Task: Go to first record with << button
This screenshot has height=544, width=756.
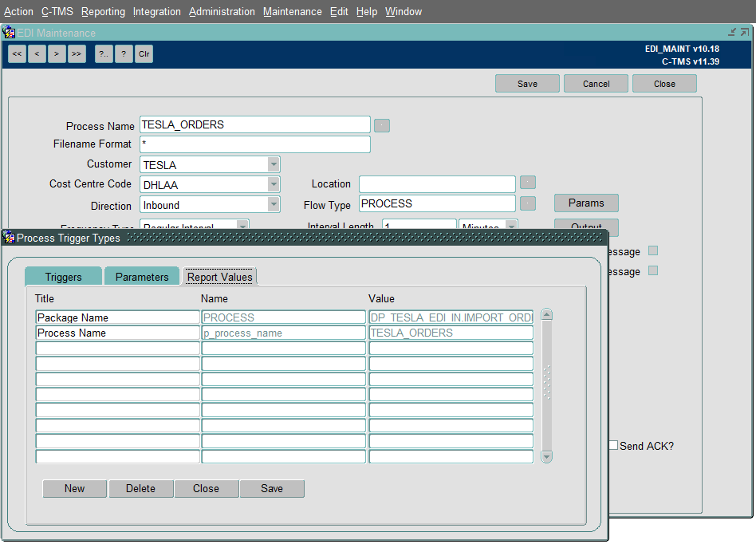Action: point(17,53)
